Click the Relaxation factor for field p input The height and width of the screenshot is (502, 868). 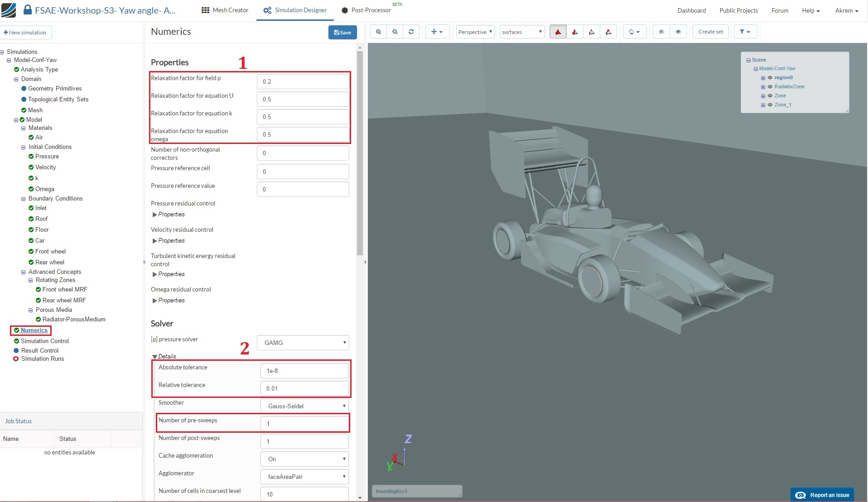(303, 81)
